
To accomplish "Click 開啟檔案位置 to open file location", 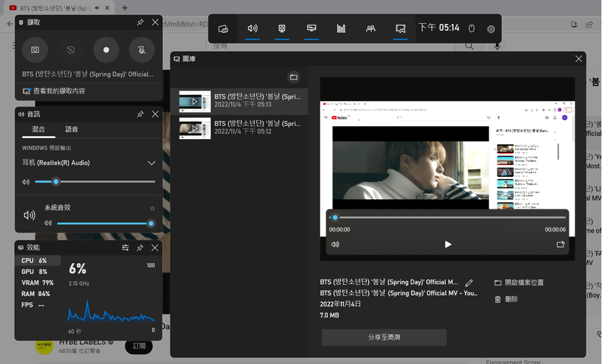I will [519, 283].
